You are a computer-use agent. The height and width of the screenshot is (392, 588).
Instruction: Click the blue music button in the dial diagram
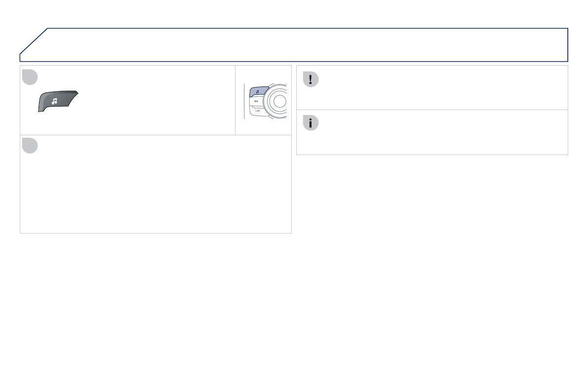coord(258,92)
